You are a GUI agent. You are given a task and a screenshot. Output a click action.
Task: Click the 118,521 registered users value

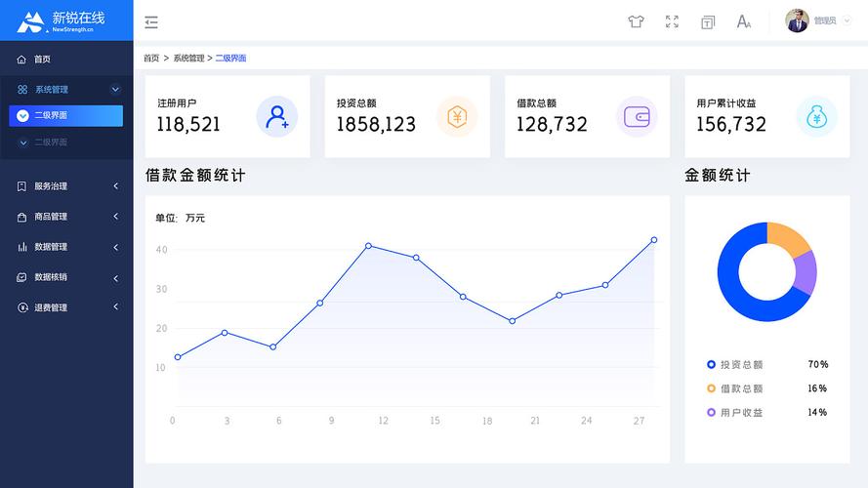(x=188, y=125)
